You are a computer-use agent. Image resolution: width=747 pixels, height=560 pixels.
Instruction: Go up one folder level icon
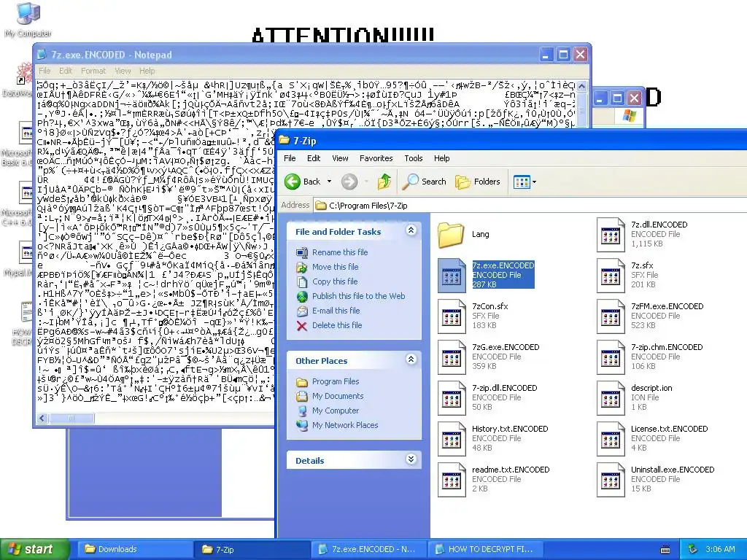pos(384,182)
